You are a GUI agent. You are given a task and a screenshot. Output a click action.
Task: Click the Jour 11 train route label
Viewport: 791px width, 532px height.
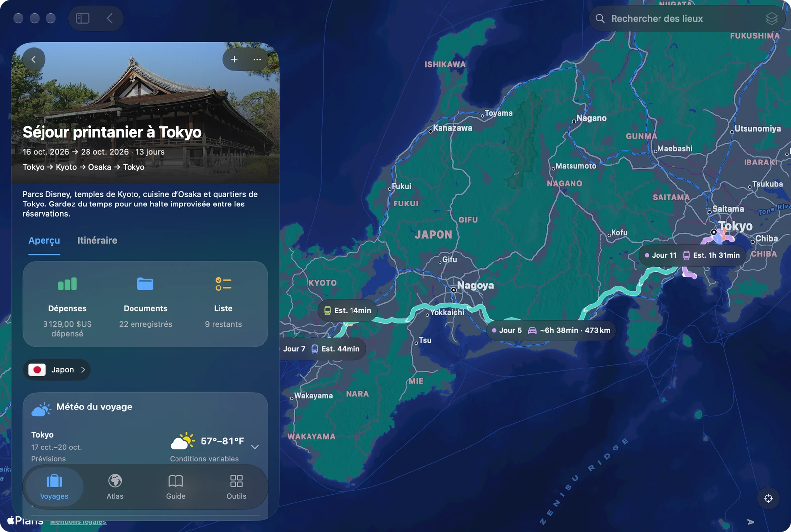693,255
